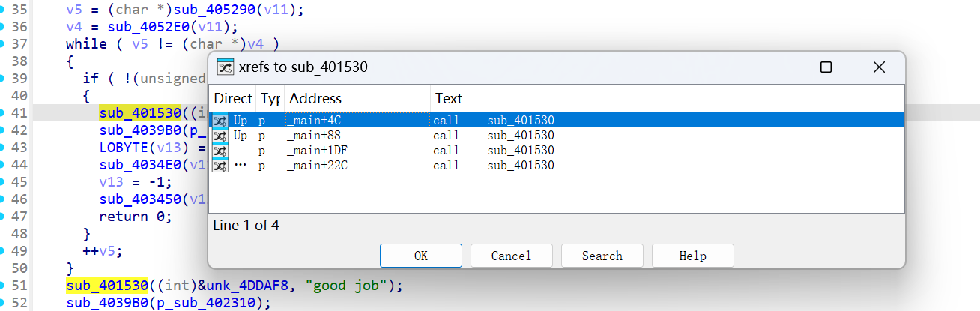980x311 pixels.
Task: Click the xref icon on the _main+88 row
Action: pyautogui.click(x=220, y=136)
